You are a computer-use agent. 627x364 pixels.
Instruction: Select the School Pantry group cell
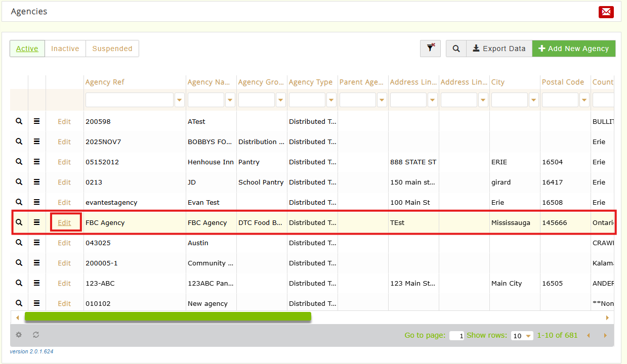click(261, 182)
